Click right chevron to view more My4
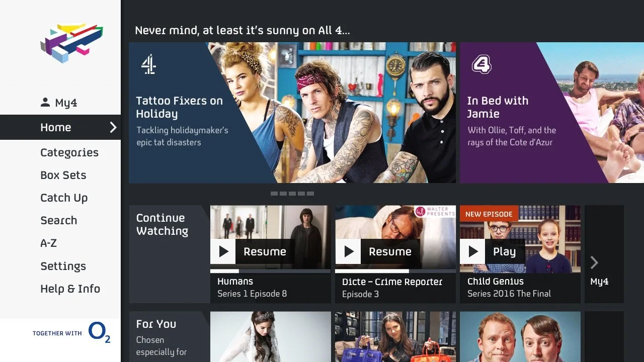The width and height of the screenshot is (644, 362). tap(594, 262)
